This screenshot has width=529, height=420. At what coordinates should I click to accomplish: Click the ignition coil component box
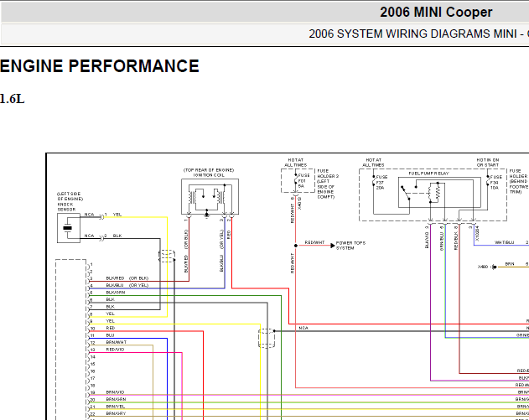(x=210, y=197)
